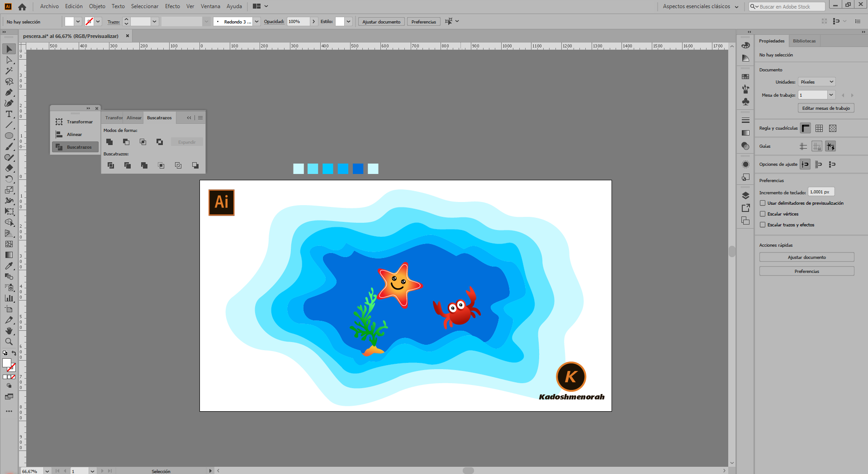Screen dimensions: 868x474
Task: Select the Zoom tool
Action: coord(9,342)
